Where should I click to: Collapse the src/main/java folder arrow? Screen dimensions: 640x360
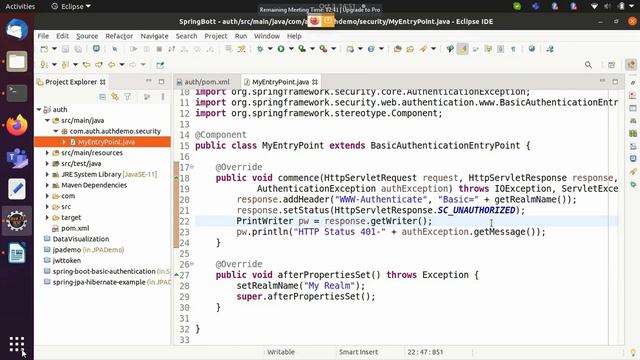[x=47, y=120]
